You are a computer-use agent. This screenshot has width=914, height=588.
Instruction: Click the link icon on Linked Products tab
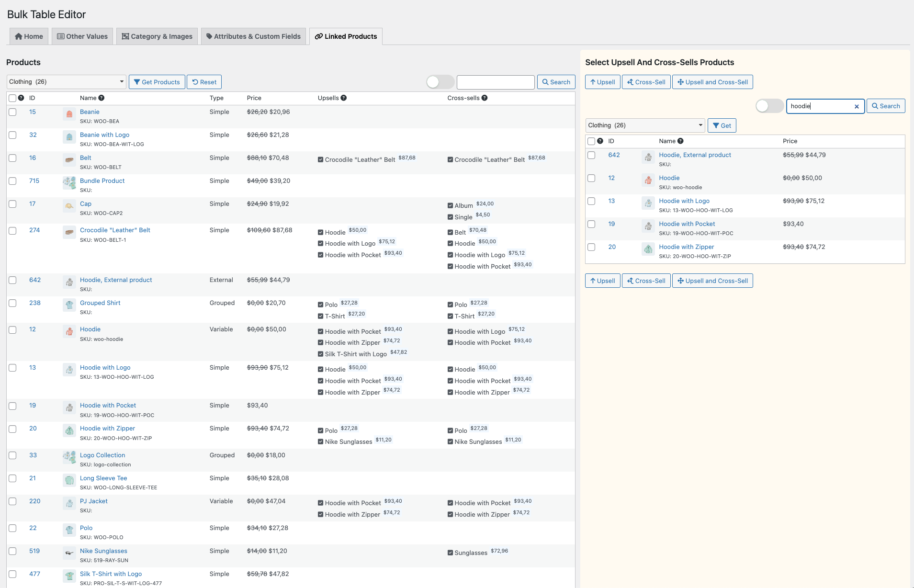tap(318, 36)
